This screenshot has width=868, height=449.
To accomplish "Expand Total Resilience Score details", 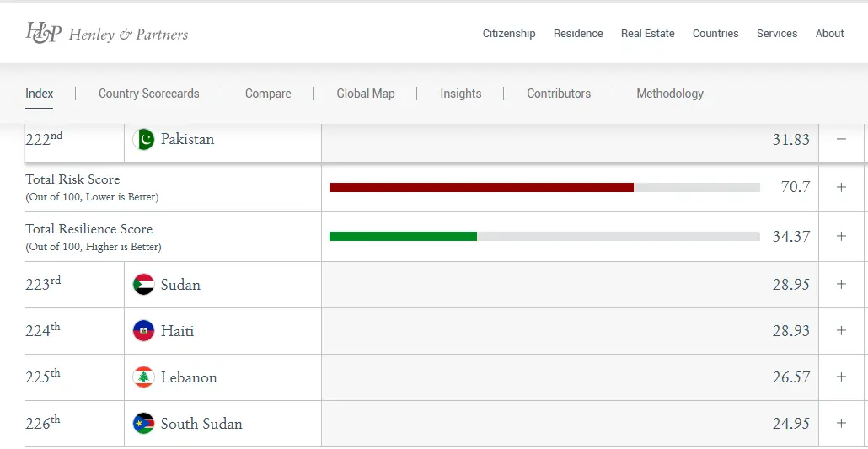I will pyautogui.click(x=841, y=237).
